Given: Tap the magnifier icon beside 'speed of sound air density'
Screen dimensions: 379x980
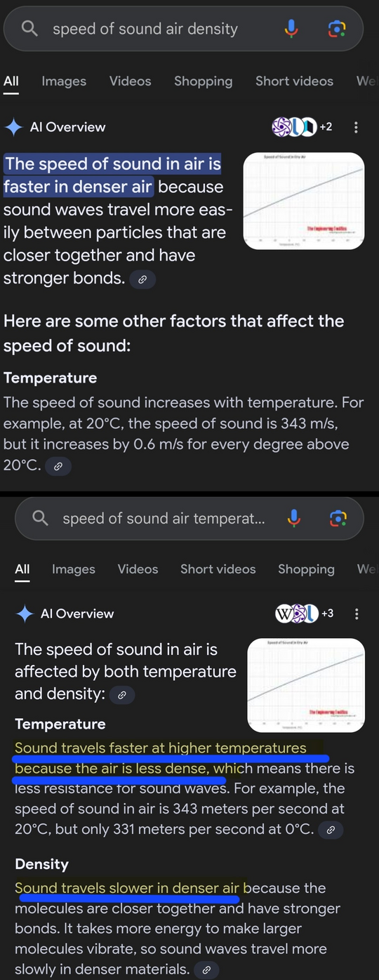Looking at the screenshot, I should (29, 29).
